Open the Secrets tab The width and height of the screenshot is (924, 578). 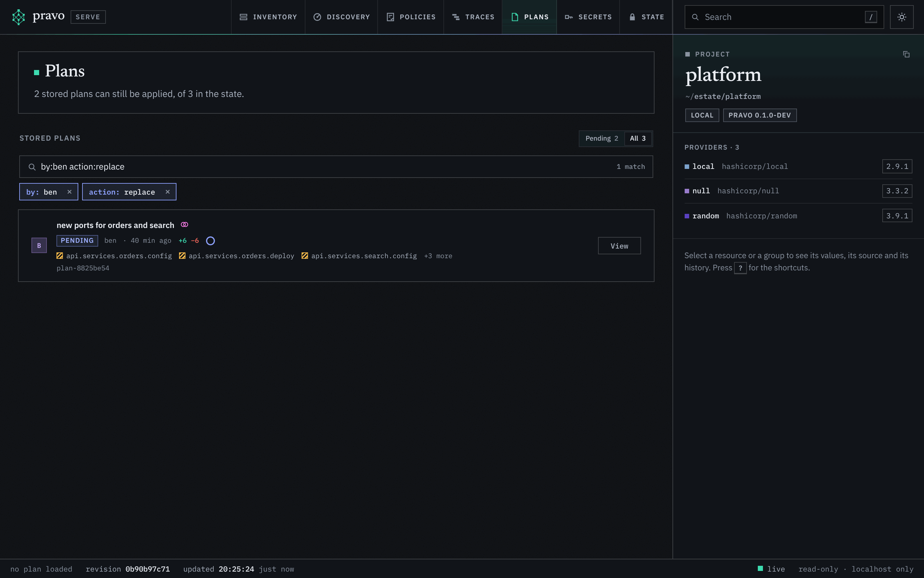[588, 17]
